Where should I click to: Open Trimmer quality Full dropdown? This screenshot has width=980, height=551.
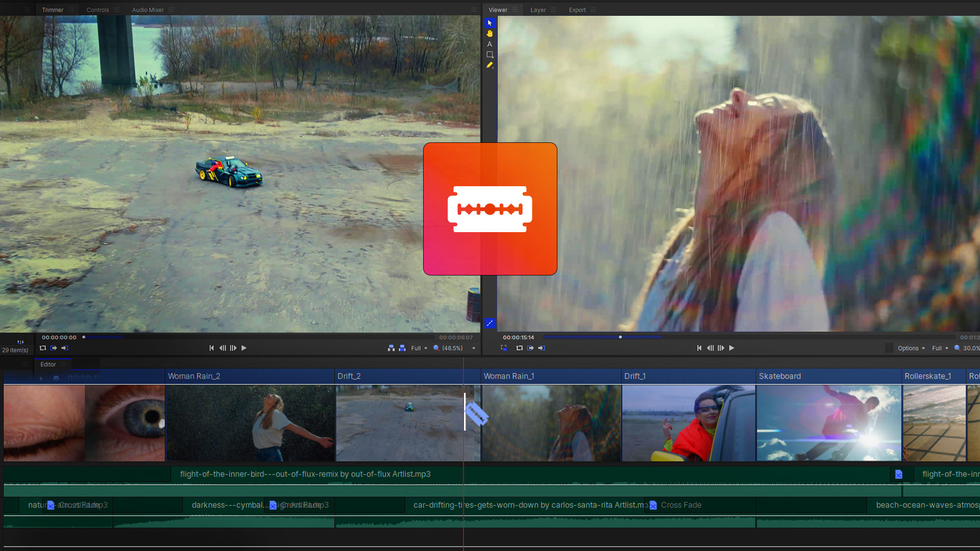419,348
